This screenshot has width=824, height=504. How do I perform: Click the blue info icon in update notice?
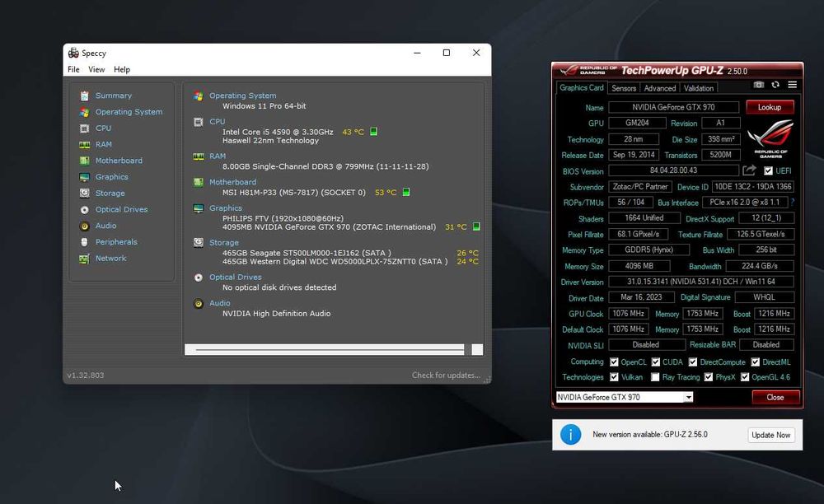tap(571, 435)
